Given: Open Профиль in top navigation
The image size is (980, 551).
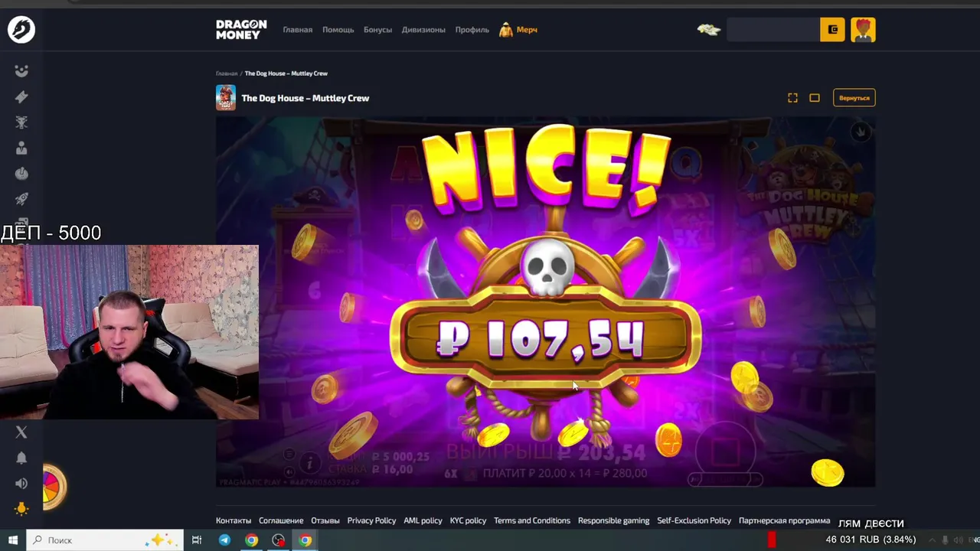Looking at the screenshot, I should 472,30.
